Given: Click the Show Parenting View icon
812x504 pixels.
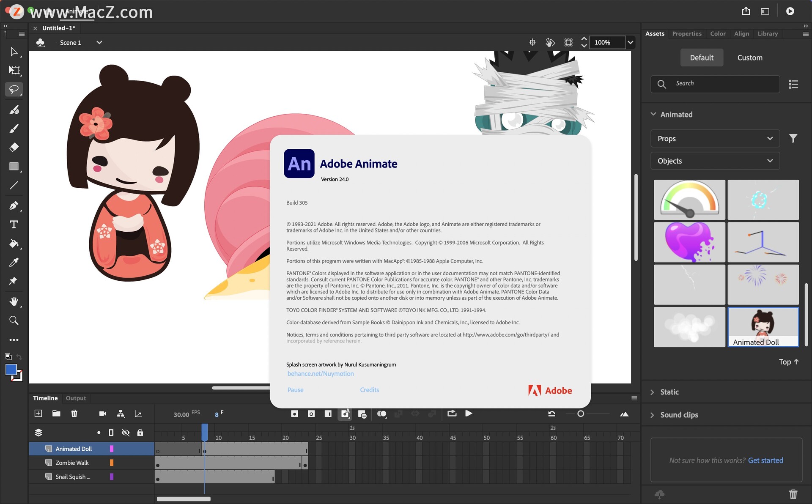Looking at the screenshot, I should coord(121,414).
